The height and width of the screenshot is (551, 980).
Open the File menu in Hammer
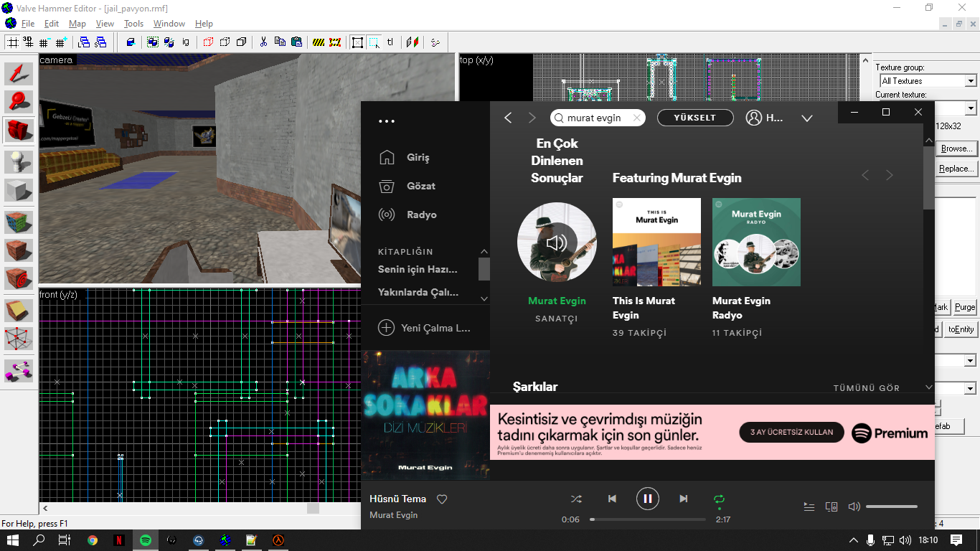click(28, 24)
